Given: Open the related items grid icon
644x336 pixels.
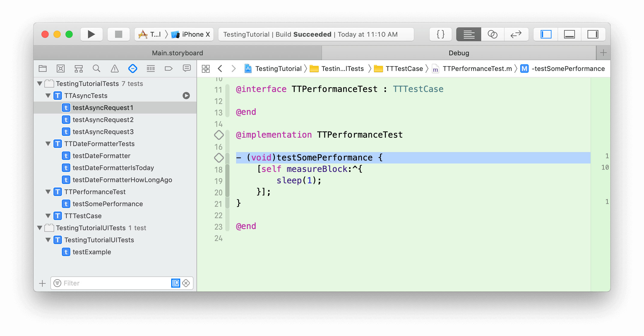Looking at the screenshot, I should [x=206, y=69].
